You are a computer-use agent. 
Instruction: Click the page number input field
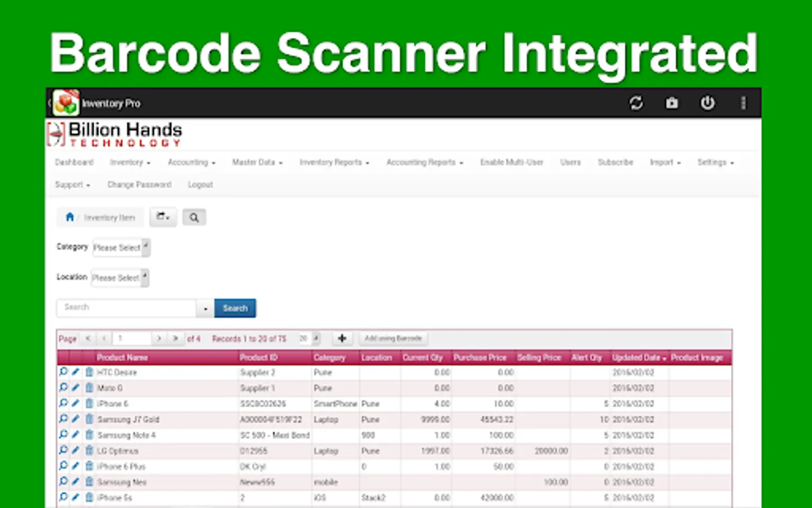(132, 339)
